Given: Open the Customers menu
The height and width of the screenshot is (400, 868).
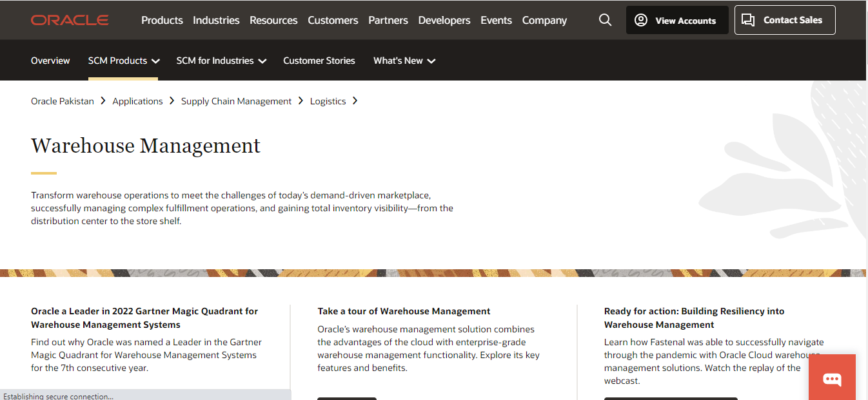Looking at the screenshot, I should tap(333, 20).
